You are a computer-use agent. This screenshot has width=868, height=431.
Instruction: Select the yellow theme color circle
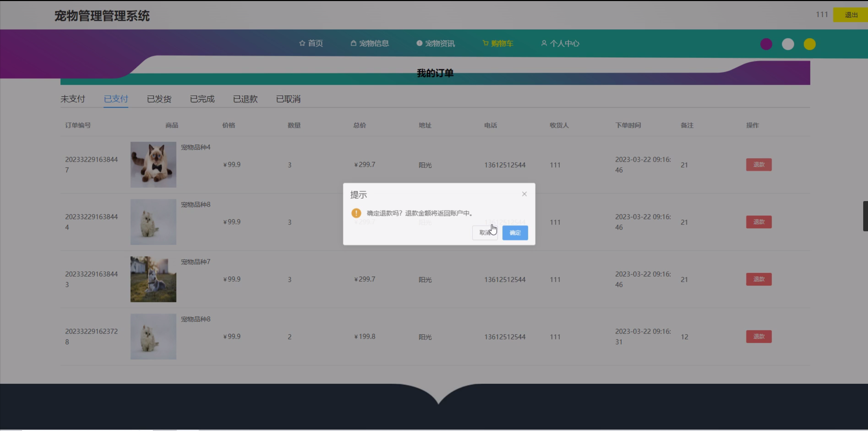coord(809,44)
